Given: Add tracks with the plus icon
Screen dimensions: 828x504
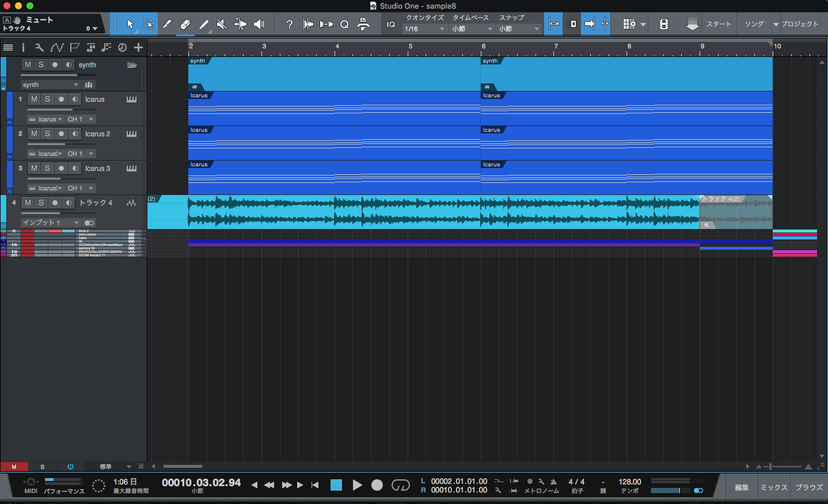Looking at the screenshot, I should click(x=138, y=47).
